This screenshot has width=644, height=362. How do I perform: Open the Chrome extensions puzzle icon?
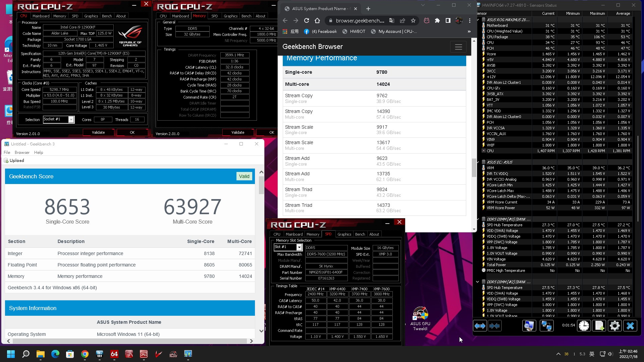click(437, 20)
